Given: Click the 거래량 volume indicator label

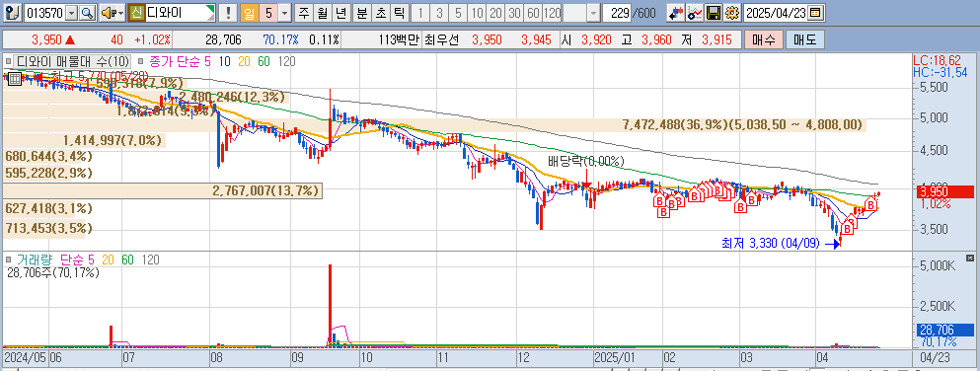Looking at the screenshot, I should tap(35, 259).
